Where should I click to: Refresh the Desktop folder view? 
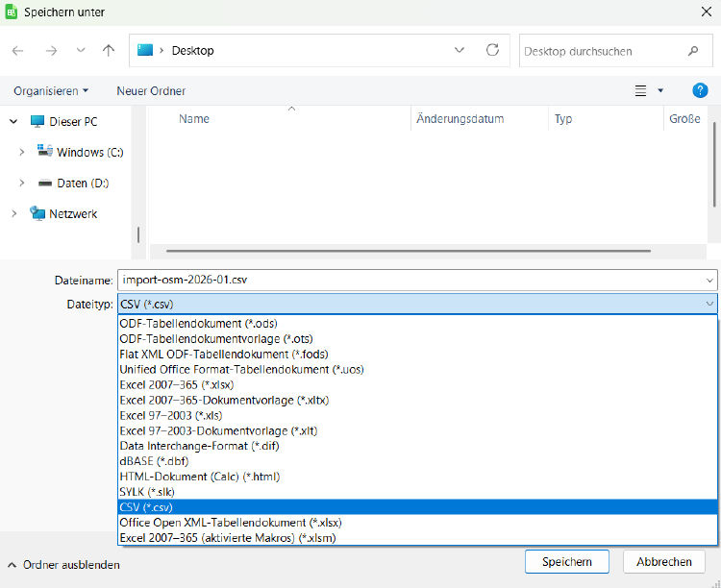pos(492,50)
